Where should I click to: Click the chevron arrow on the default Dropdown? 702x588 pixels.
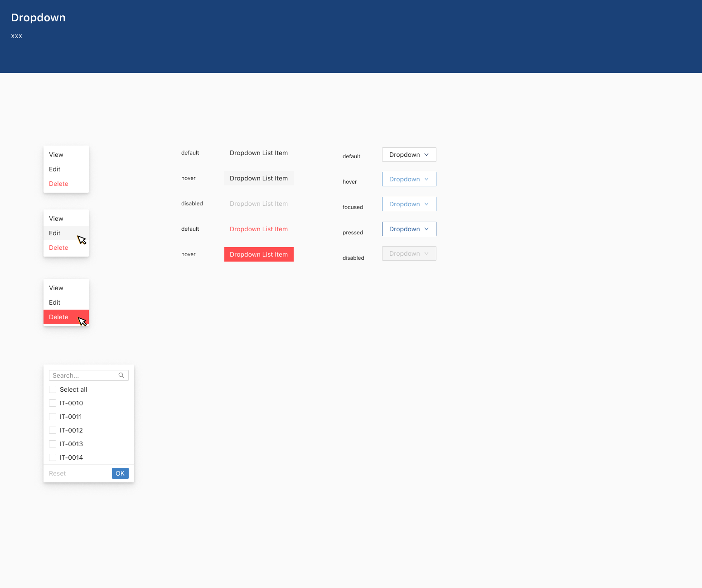coord(426,155)
